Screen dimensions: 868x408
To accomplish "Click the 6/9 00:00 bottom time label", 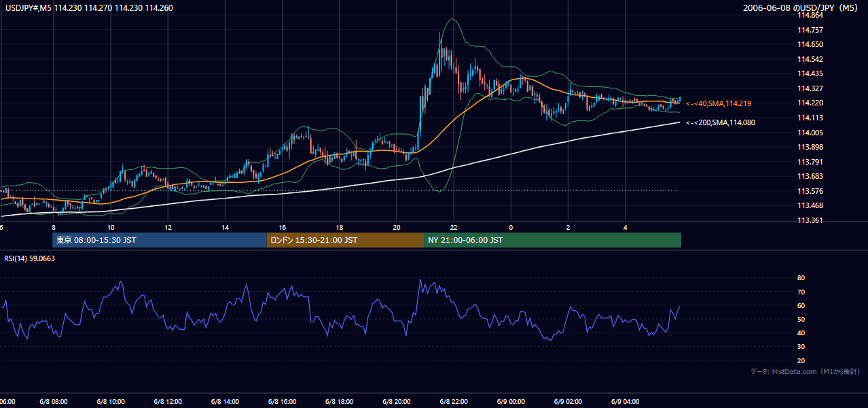I will coord(511,401).
